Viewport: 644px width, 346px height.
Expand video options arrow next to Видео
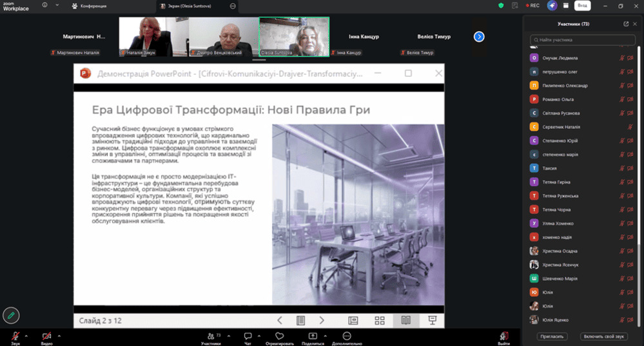coord(59,336)
